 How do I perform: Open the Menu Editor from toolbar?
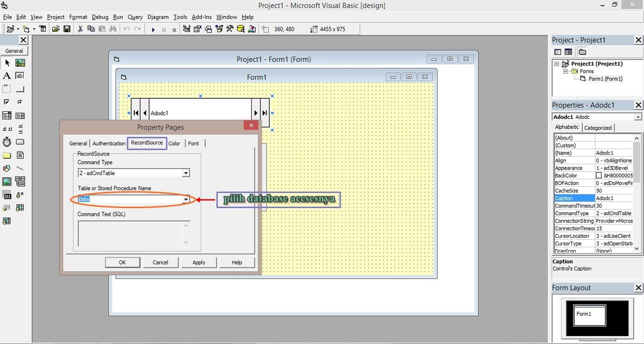42,29
